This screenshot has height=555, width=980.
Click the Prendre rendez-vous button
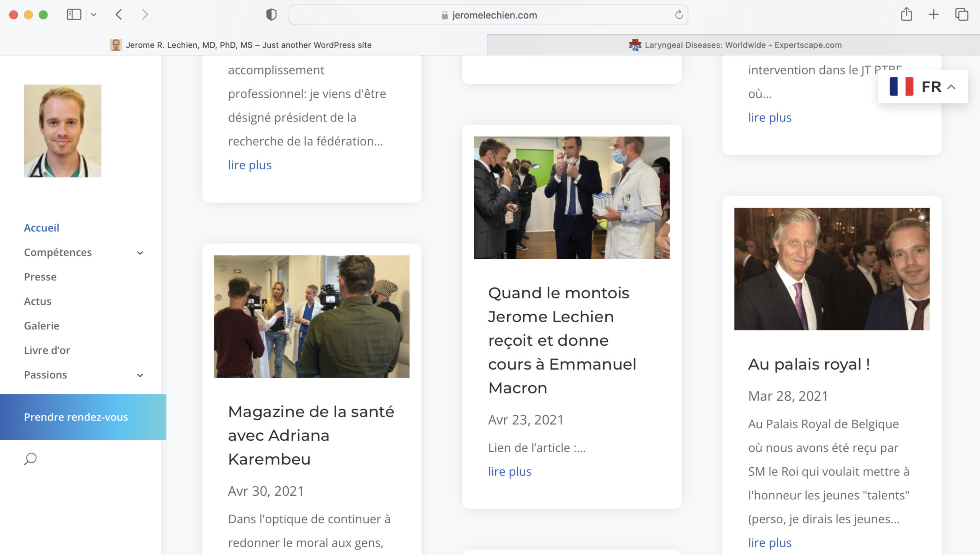(x=83, y=417)
